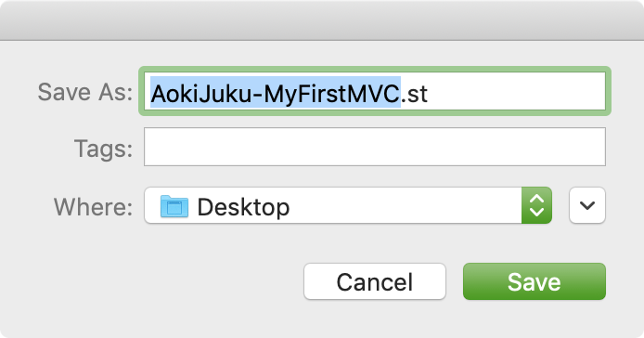
Task: Click the highlighted AokiJuku-MyFirstMVC filename text
Action: (x=276, y=94)
